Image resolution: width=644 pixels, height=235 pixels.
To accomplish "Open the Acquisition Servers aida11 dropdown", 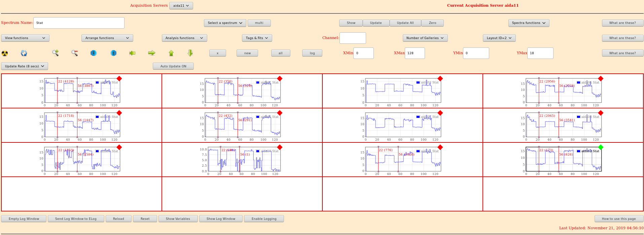I will [x=181, y=6].
